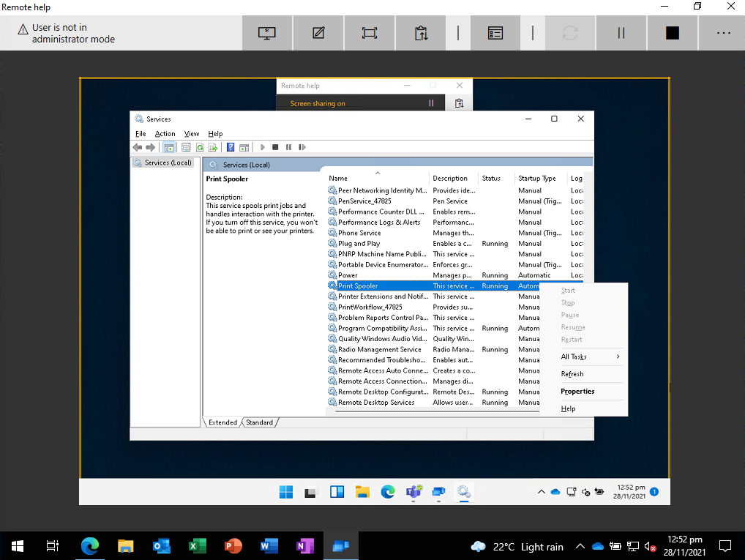Open the View menu in Services
Viewport: 745px width, 560px height.
[x=192, y=133]
